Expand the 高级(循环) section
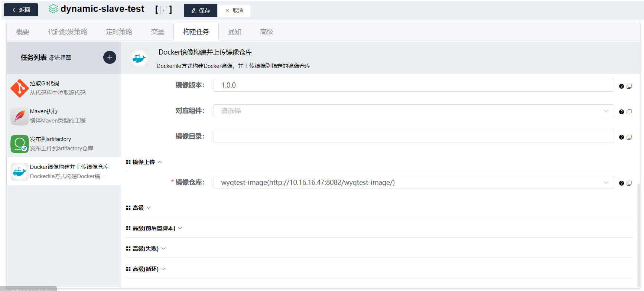The image size is (644, 291). point(146,269)
